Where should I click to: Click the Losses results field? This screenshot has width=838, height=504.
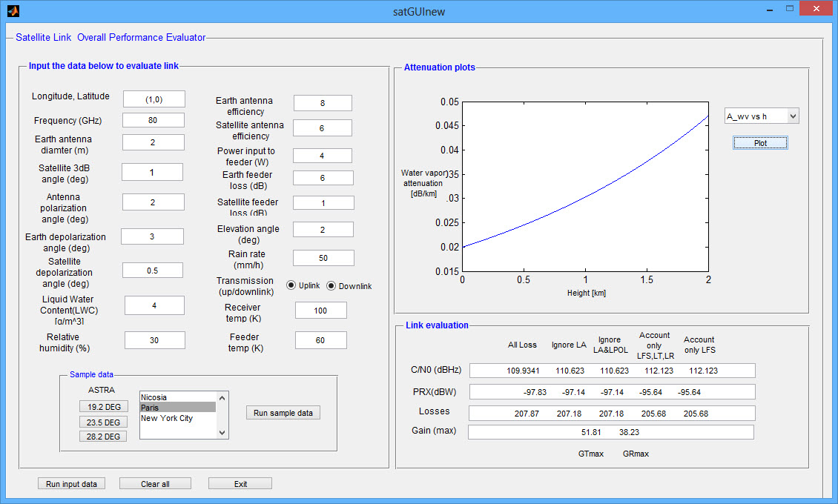click(612, 414)
